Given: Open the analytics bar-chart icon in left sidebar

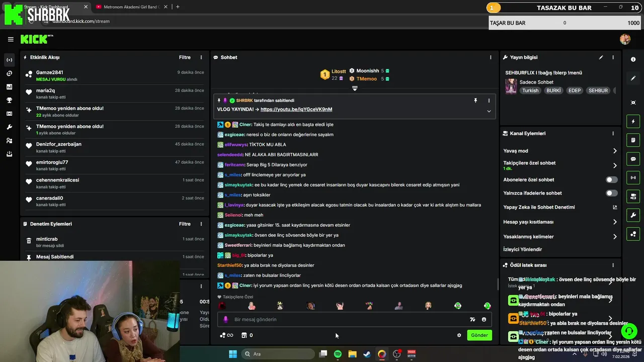Looking at the screenshot, I should coord(9,86).
